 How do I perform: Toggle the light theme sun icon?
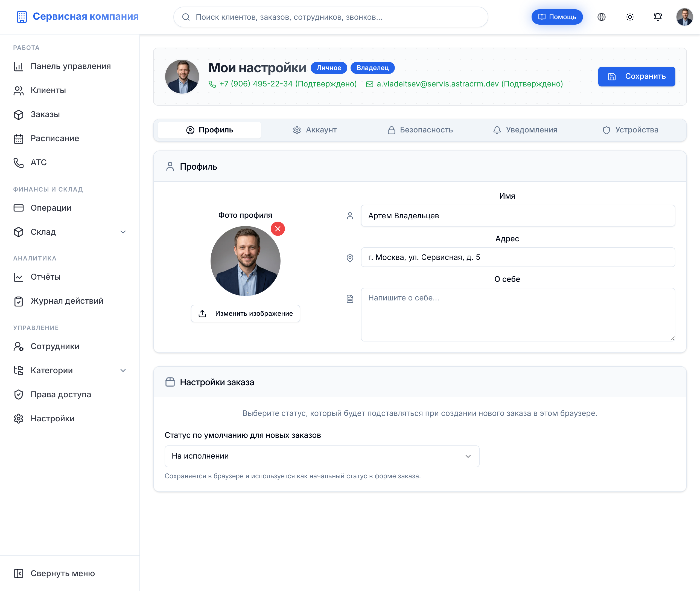[630, 17]
